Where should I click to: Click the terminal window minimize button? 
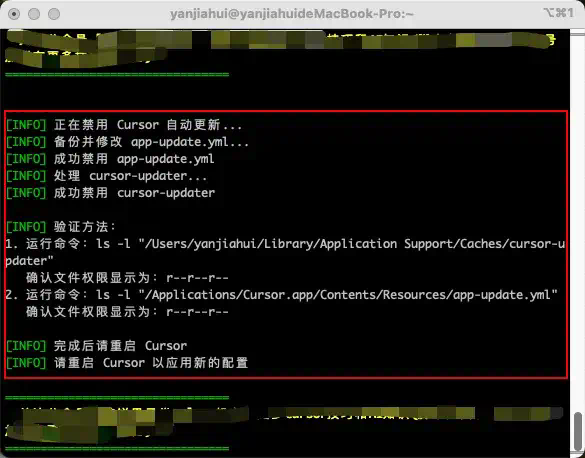34,14
